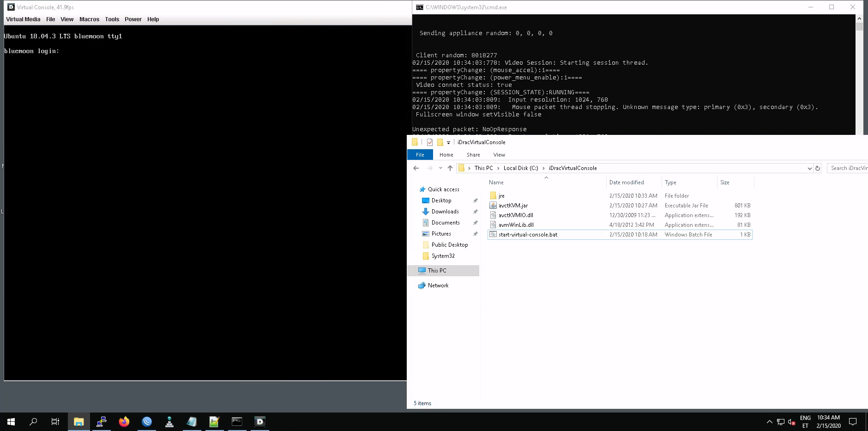Click the Search iDracVirtualConsole box
Viewport: 868px width, 431px height.
pos(848,168)
